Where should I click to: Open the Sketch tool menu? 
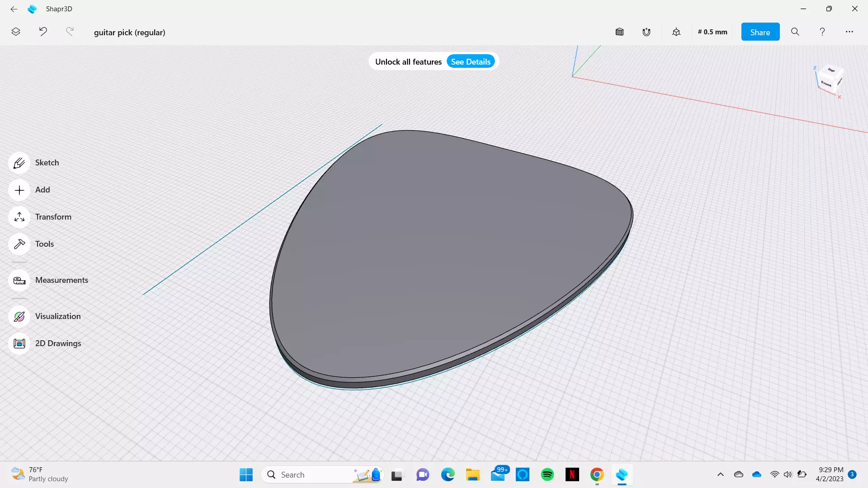47,163
